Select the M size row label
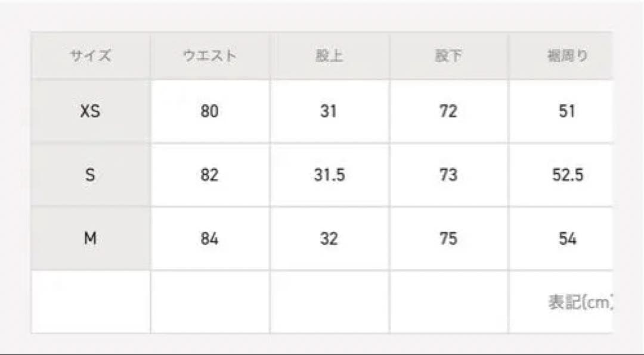644x355 pixels. [x=91, y=239]
